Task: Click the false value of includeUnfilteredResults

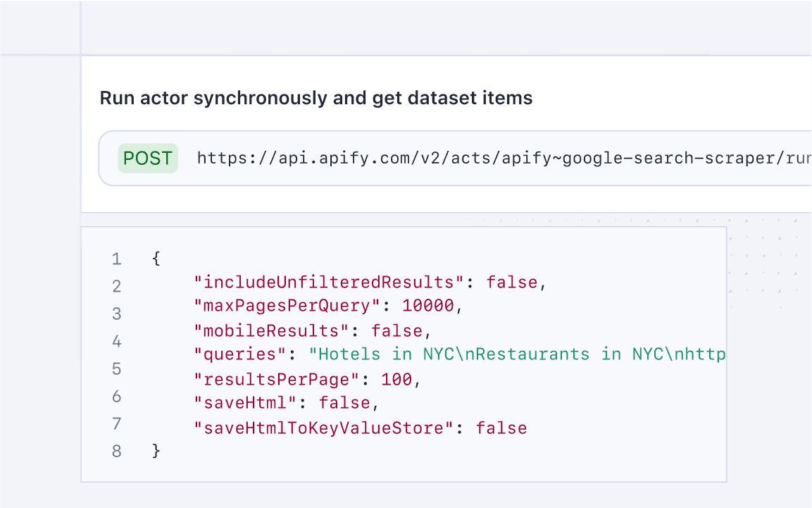Action: click(512, 283)
